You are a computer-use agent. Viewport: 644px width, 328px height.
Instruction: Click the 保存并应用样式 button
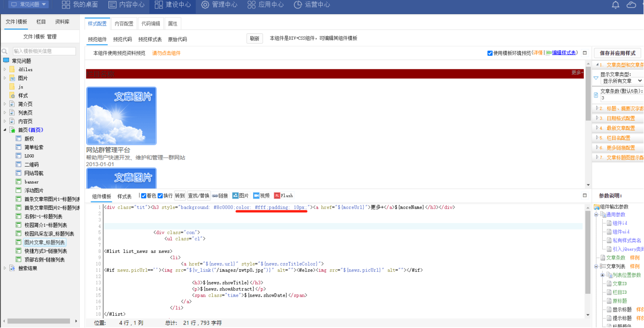pos(617,53)
